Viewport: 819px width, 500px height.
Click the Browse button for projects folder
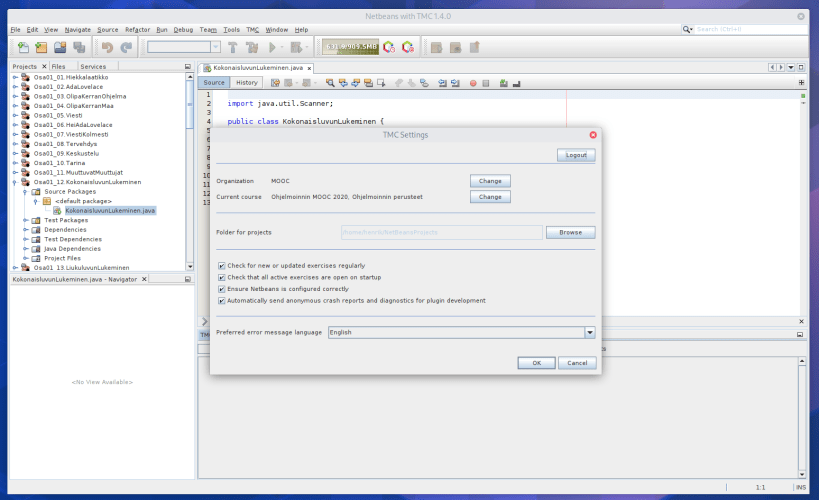tap(570, 232)
